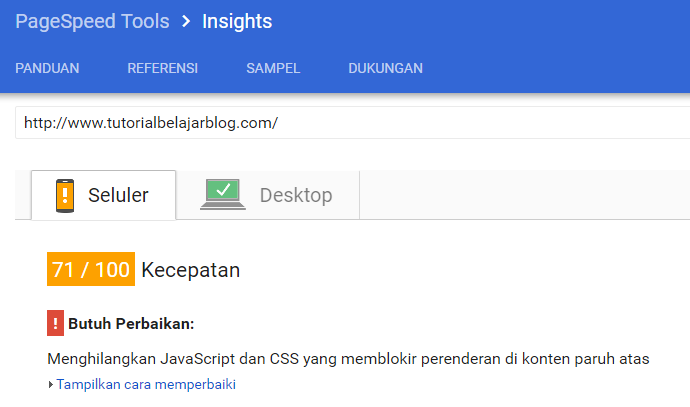This screenshot has width=690, height=407.
Task: Click the laptop icon with green checkmark
Action: point(223,194)
